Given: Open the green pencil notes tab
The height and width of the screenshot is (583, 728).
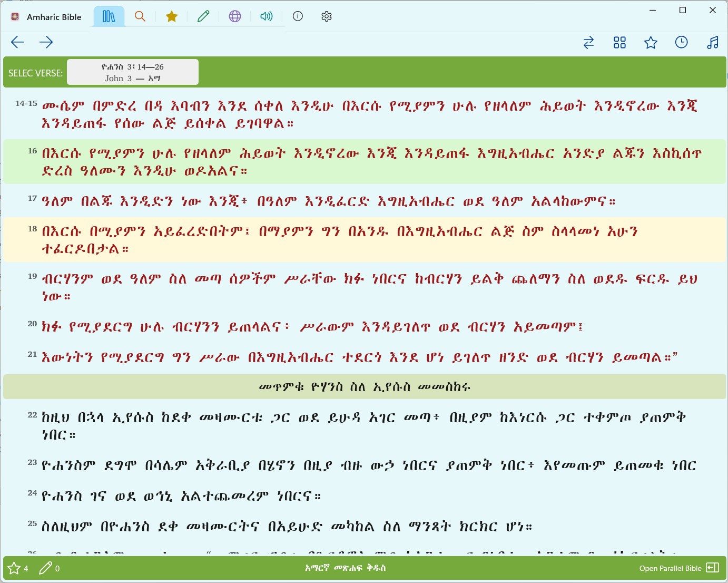Looking at the screenshot, I should click(203, 16).
